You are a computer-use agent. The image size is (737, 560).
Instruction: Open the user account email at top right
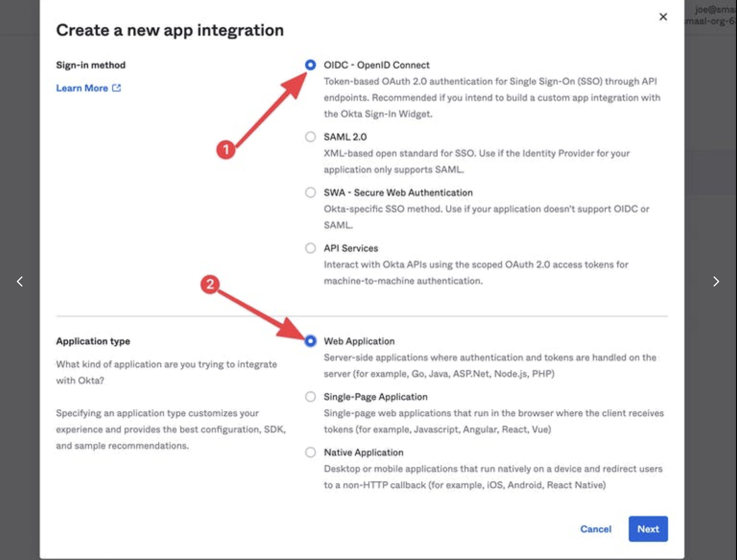[x=714, y=10]
